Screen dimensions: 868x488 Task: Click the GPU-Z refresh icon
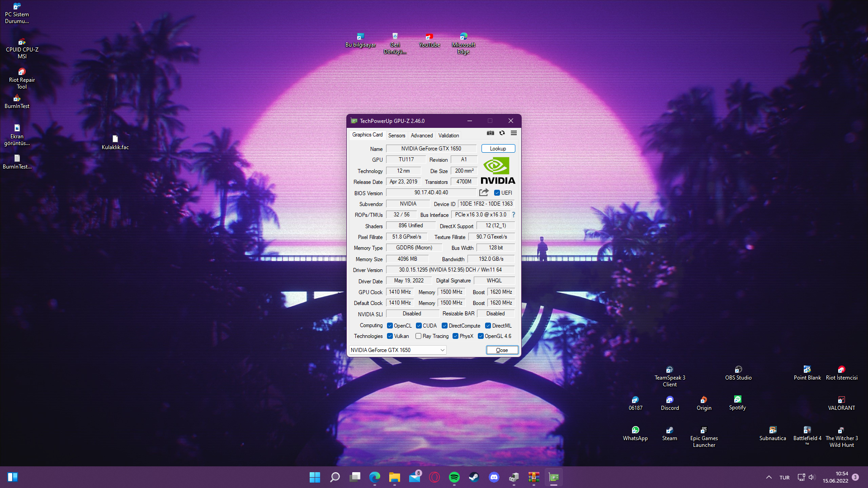tap(502, 133)
